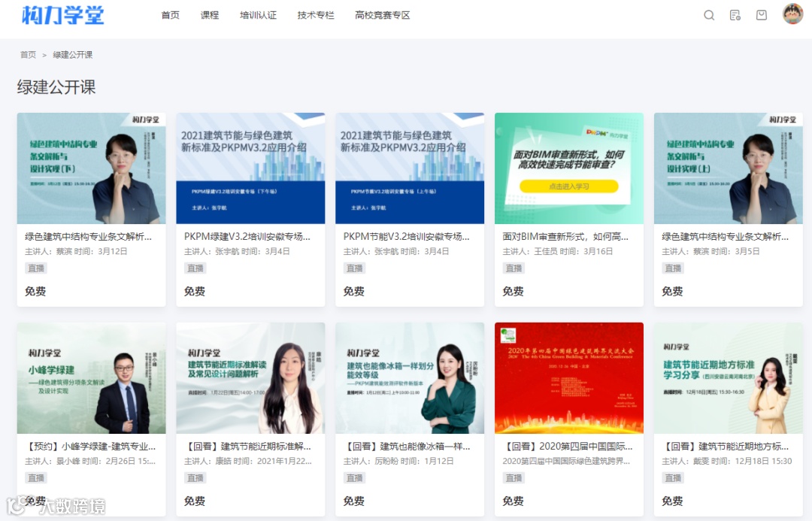Open thumbnail of PKPM节能V3.2 上午场 course

tap(410, 168)
